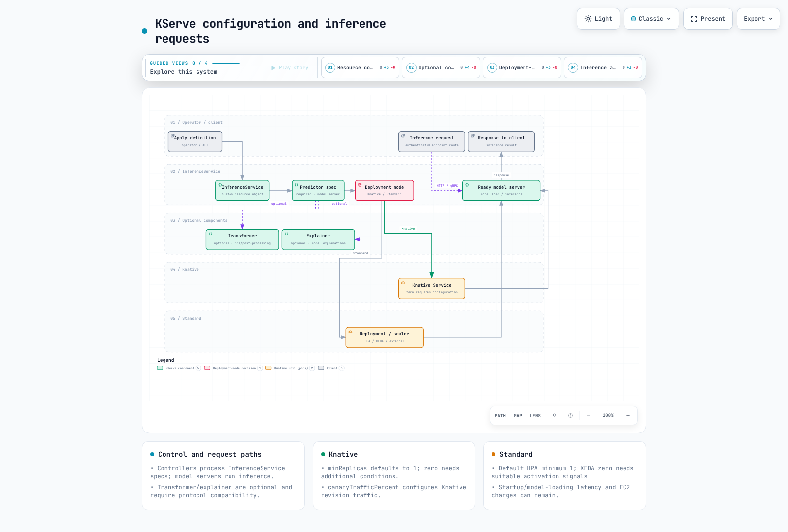This screenshot has height=532, width=788.
Task: Switch to LENS mode
Action: pyautogui.click(x=535, y=416)
